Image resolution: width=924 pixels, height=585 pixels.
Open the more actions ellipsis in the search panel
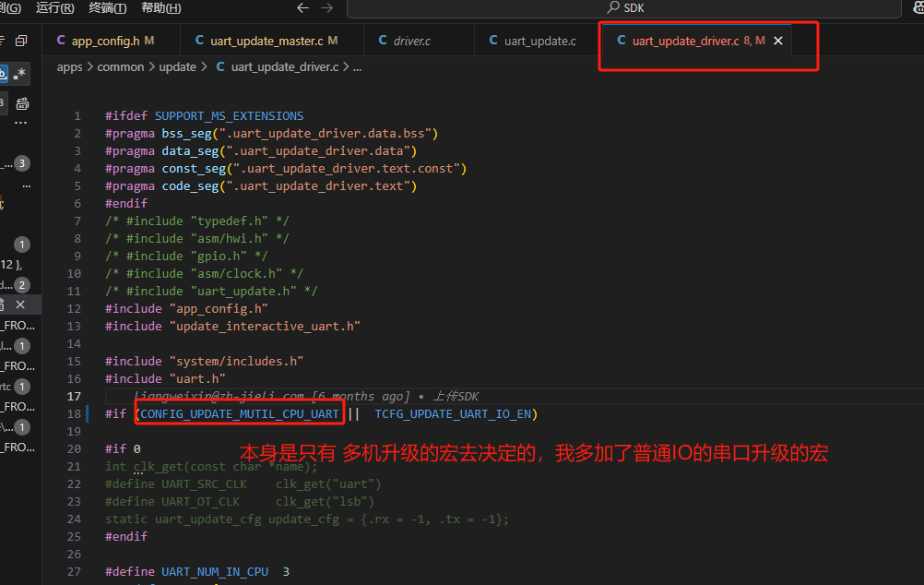[21, 123]
